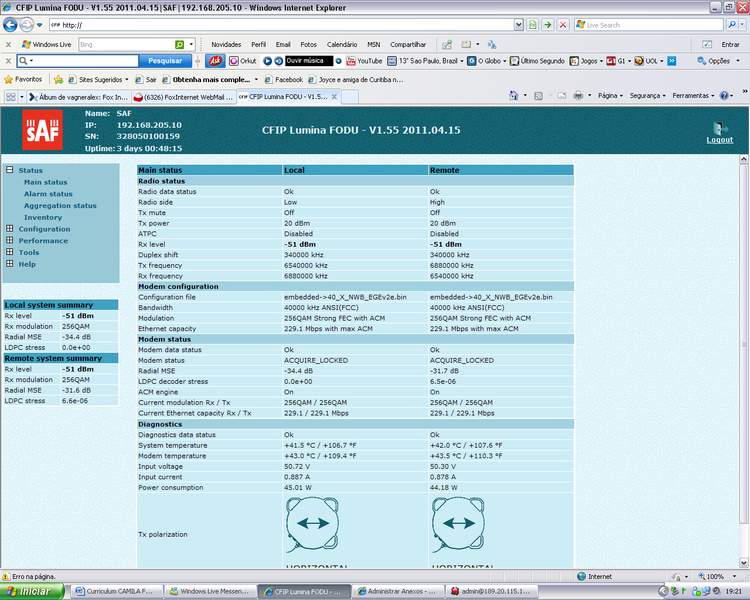Click the Iniciar start button
Image resolution: width=750 pixels, height=600 pixels.
(x=32, y=592)
